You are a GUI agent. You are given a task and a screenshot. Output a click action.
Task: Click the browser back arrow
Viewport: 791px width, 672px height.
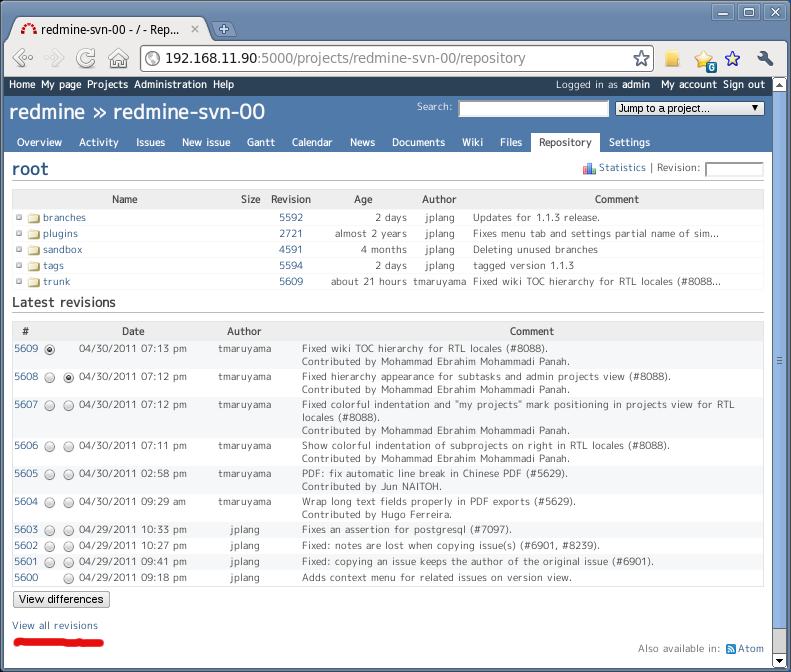click(x=23, y=58)
